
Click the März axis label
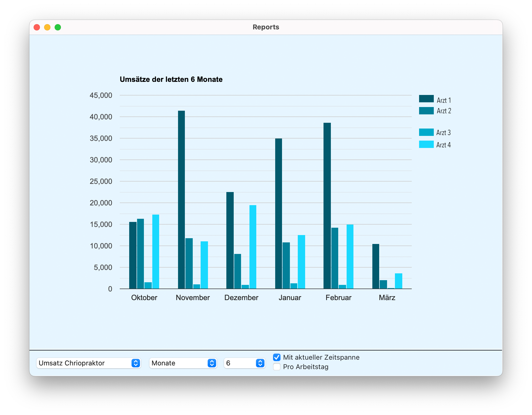tap(387, 297)
